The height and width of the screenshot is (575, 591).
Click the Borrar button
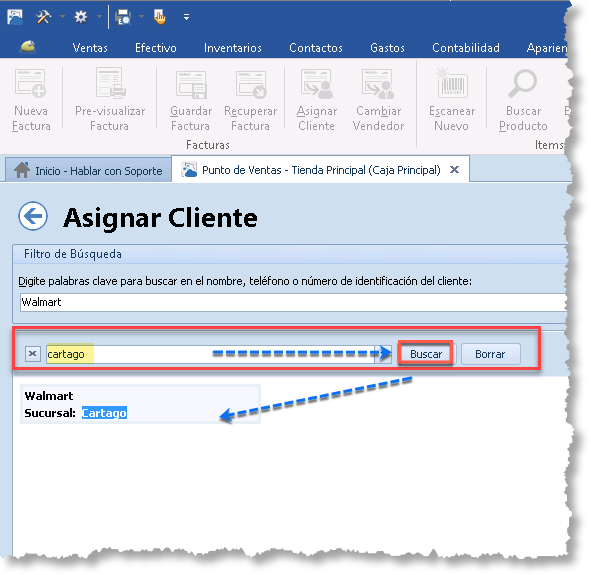tap(490, 354)
